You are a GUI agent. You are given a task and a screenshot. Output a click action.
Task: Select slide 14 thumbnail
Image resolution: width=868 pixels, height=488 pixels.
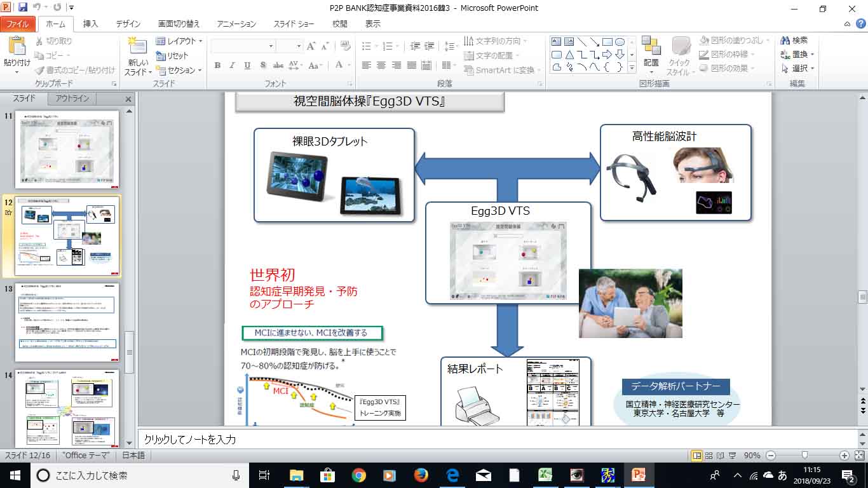[67, 408]
